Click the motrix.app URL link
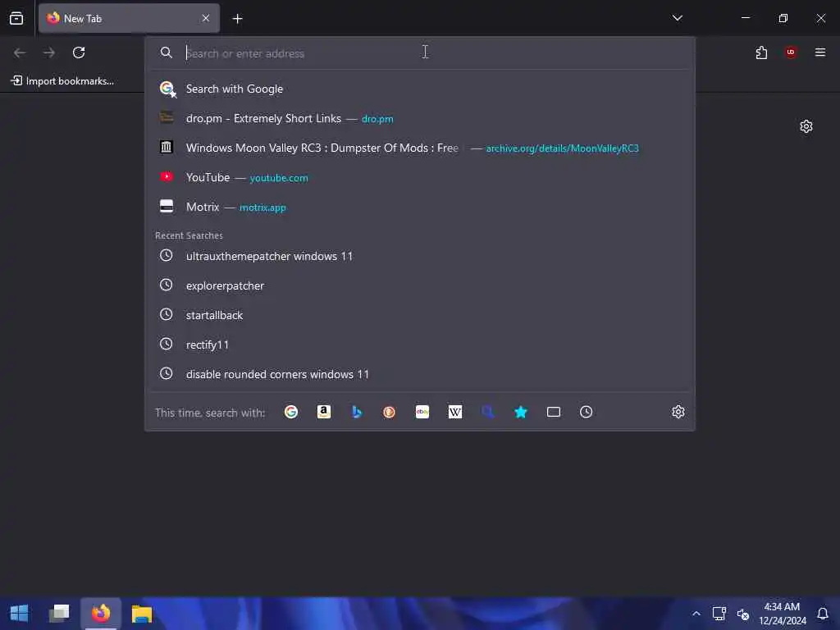The width and height of the screenshot is (840, 630). [262, 208]
